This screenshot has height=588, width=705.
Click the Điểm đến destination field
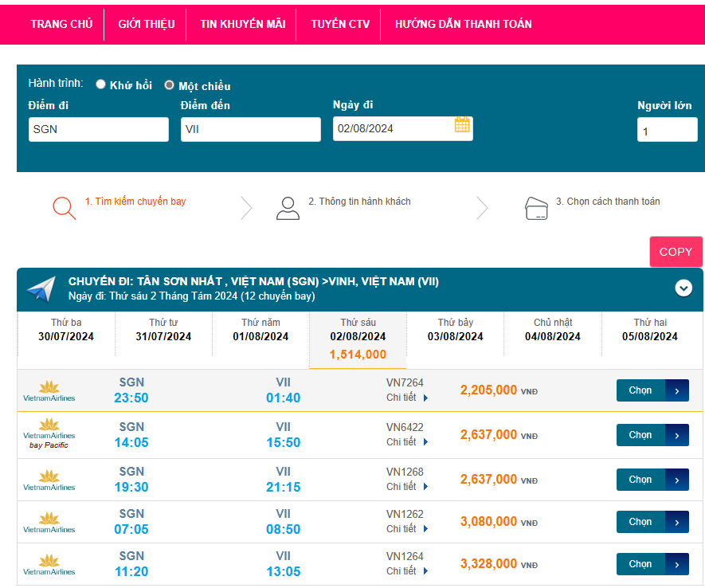pos(250,129)
